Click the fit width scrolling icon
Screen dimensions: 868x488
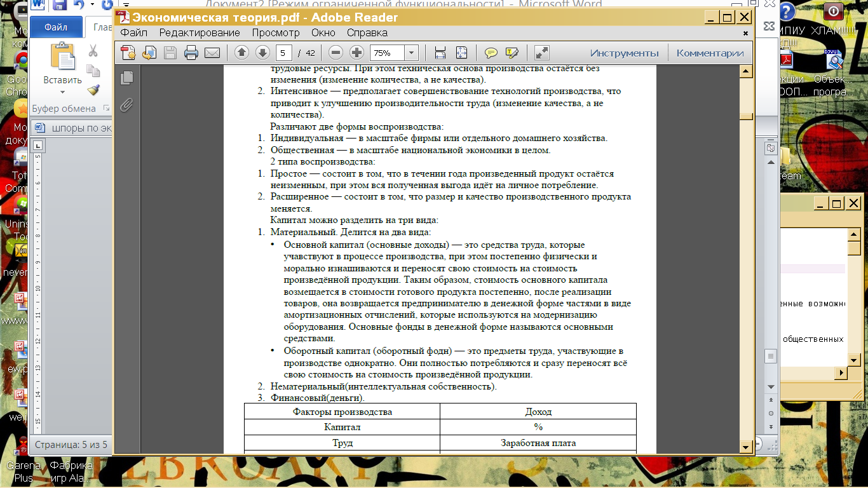(440, 53)
